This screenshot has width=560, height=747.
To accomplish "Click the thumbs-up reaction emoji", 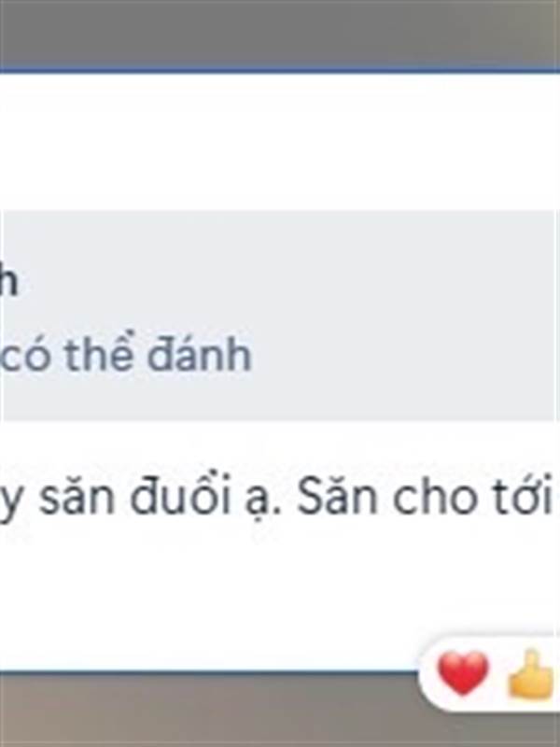I will pyautogui.click(x=532, y=673).
